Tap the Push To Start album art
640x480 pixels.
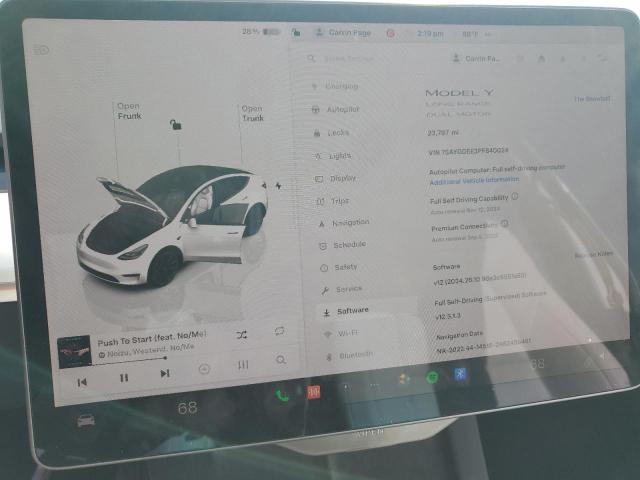pyautogui.click(x=74, y=351)
